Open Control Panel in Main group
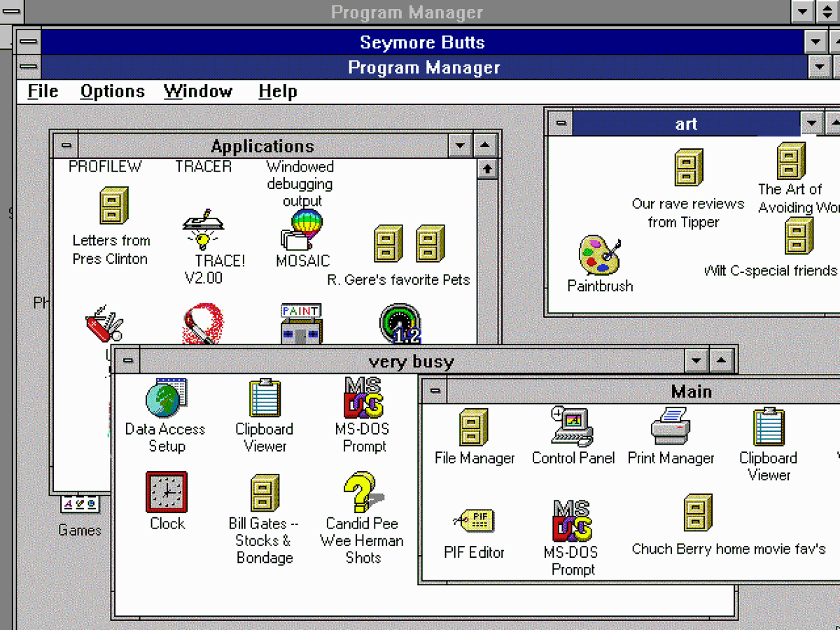840x630 pixels. (x=573, y=426)
